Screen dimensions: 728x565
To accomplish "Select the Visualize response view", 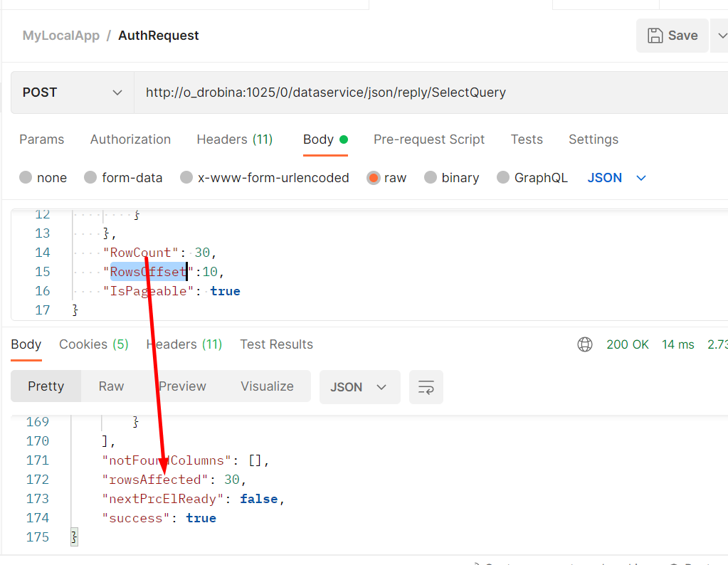I will [267, 386].
